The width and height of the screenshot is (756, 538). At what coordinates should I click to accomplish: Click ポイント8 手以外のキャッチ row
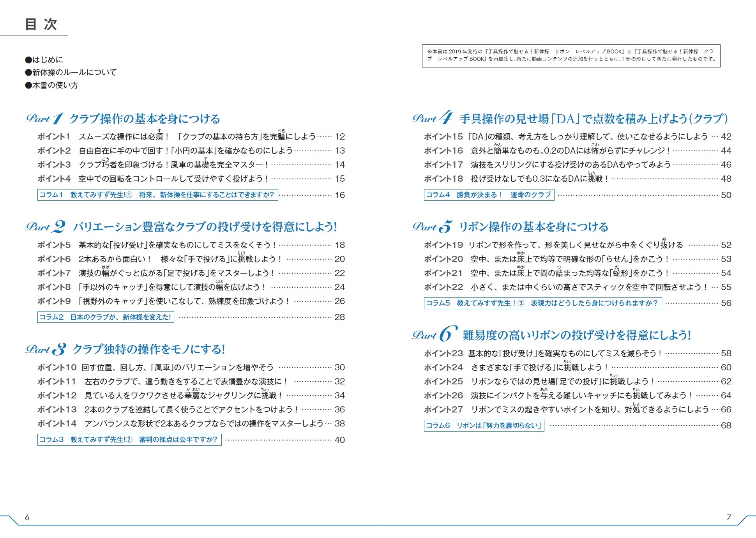point(191,287)
